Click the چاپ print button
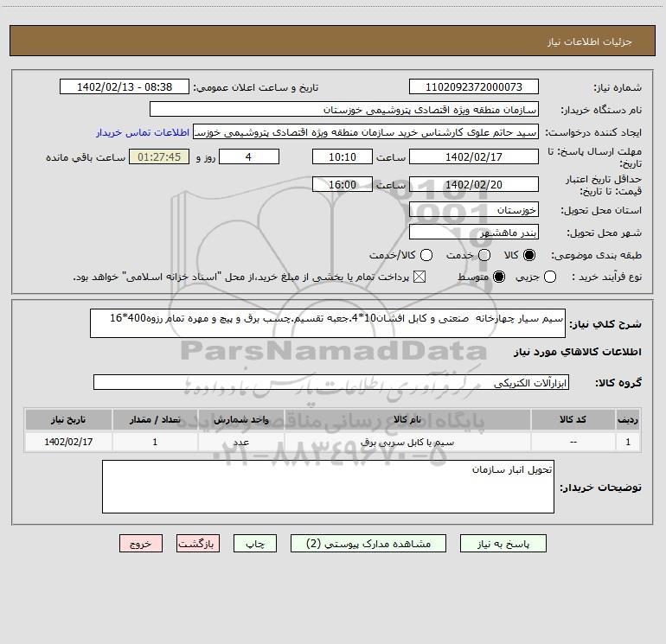666x644 pixels. point(255,544)
